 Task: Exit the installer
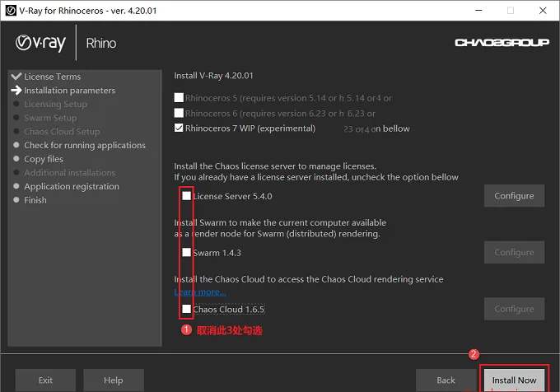pyautogui.click(x=45, y=380)
